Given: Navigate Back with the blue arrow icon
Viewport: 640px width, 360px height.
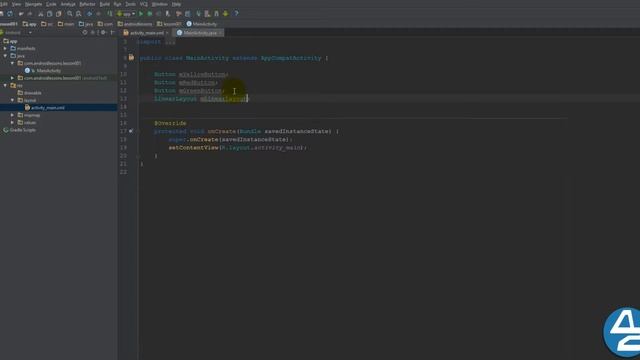Looking at the screenshot, I should click(89, 14).
